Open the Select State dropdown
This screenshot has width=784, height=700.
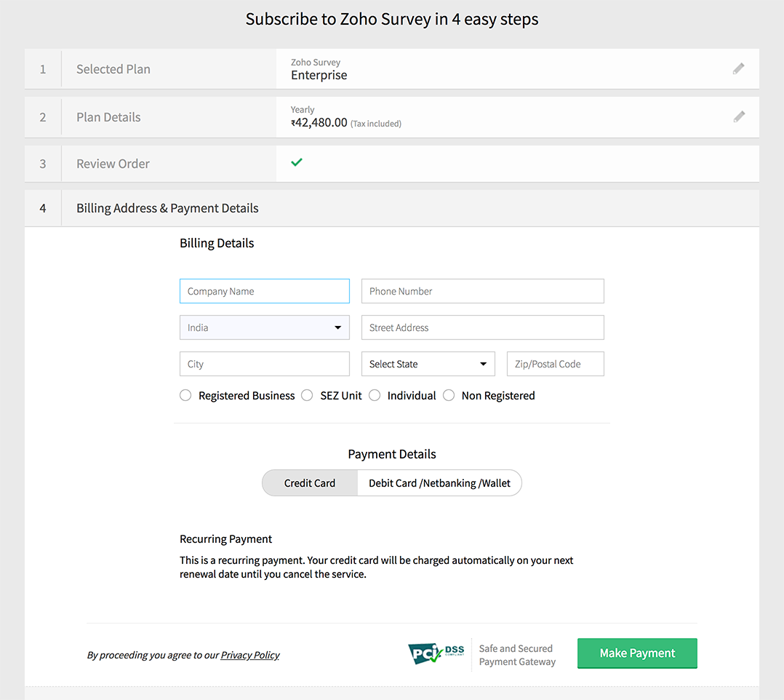428,364
